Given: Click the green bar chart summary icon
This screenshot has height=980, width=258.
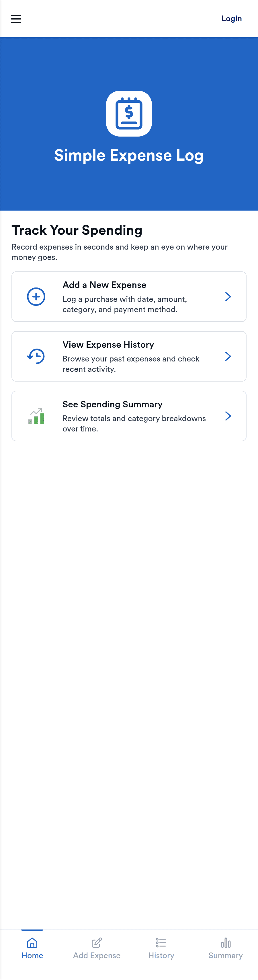Looking at the screenshot, I should pos(36,416).
